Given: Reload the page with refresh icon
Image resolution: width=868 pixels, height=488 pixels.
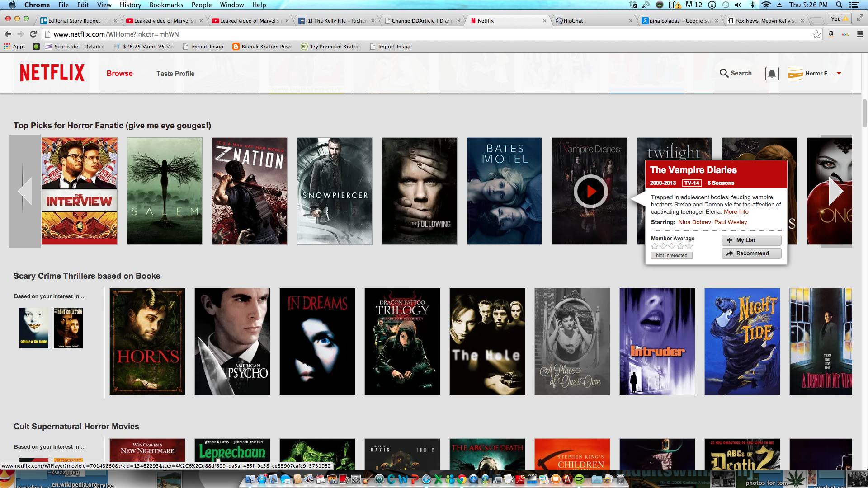Looking at the screenshot, I should click(x=33, y=34).
